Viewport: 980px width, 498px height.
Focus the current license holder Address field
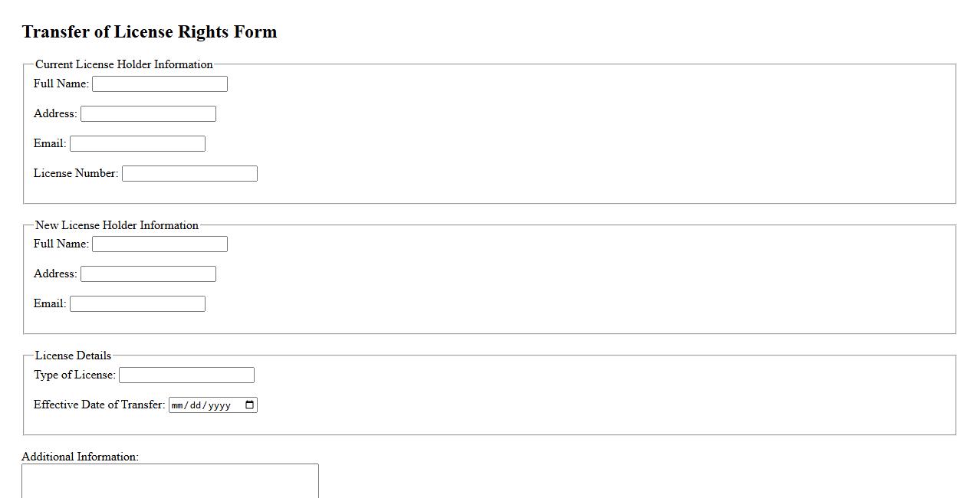click(x=148, y=114)
